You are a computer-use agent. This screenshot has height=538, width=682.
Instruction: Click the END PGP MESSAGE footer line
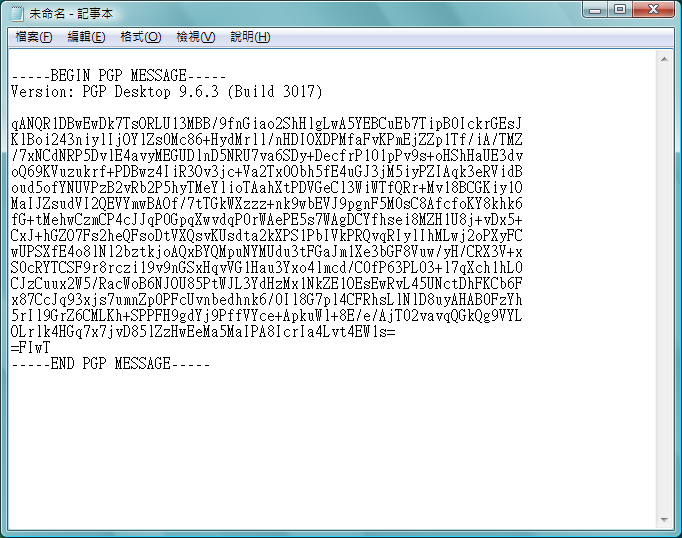[x=110, y=364]
